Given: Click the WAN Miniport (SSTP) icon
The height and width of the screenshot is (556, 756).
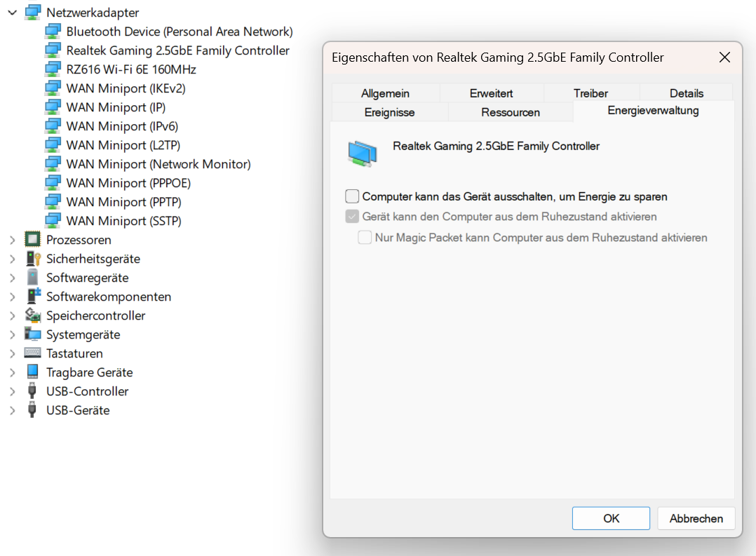Looking at the screenshot, I should 53,221.
